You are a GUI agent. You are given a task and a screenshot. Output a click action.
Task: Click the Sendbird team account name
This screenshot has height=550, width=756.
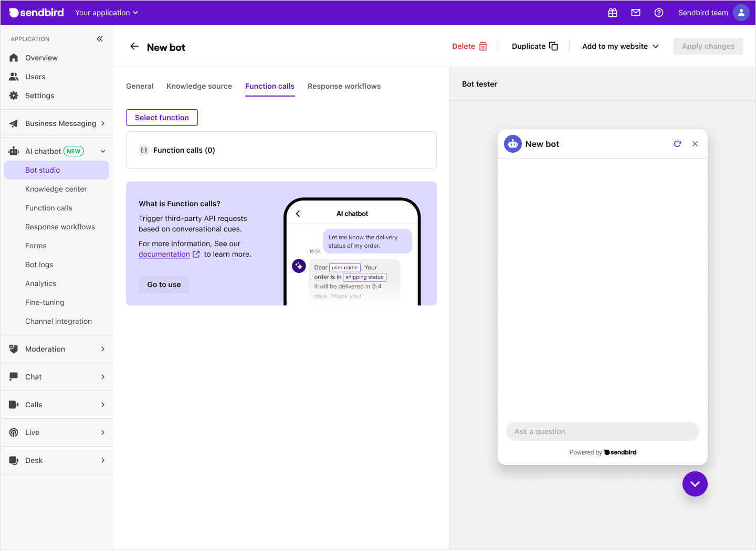click(703, 13)
